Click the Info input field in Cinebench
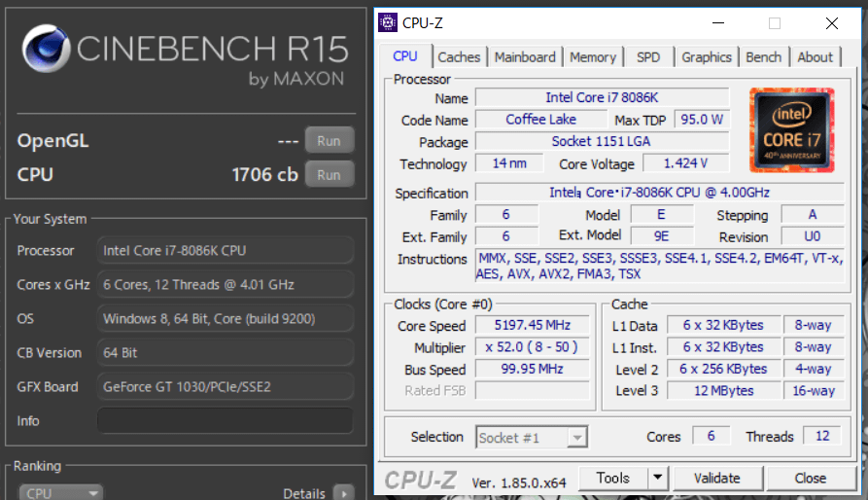The height and width of the screenshot is (500, 868). point(226,421)
